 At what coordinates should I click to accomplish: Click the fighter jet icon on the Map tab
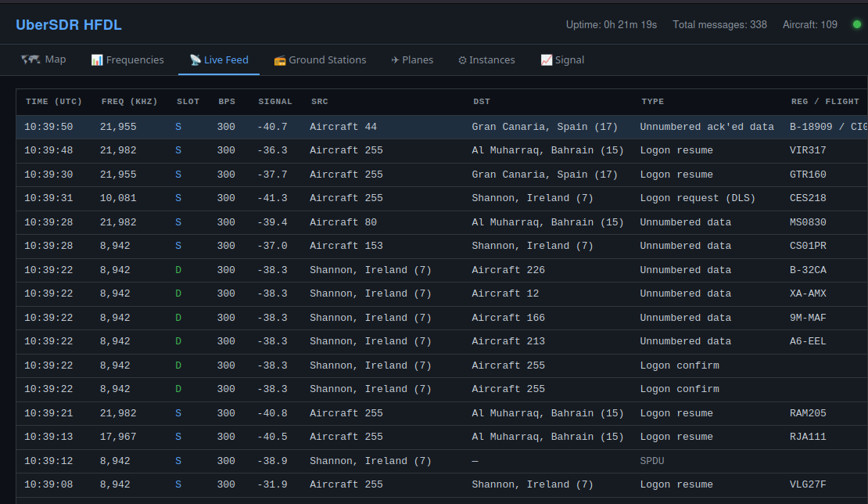[31, 59]
